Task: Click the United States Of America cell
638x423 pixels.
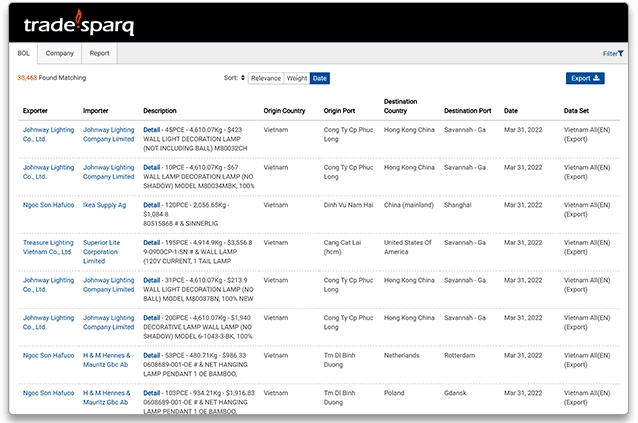Action: point(407,247)
